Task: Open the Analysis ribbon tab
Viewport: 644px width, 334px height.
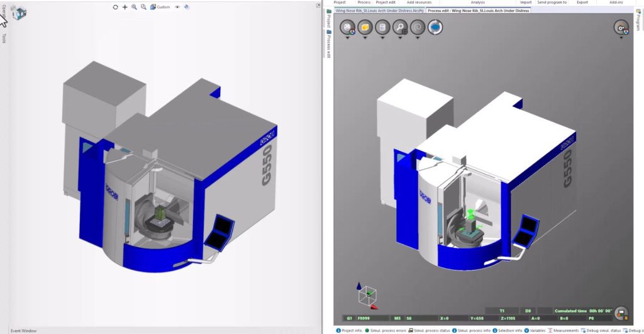Action: tap(477, 3)
